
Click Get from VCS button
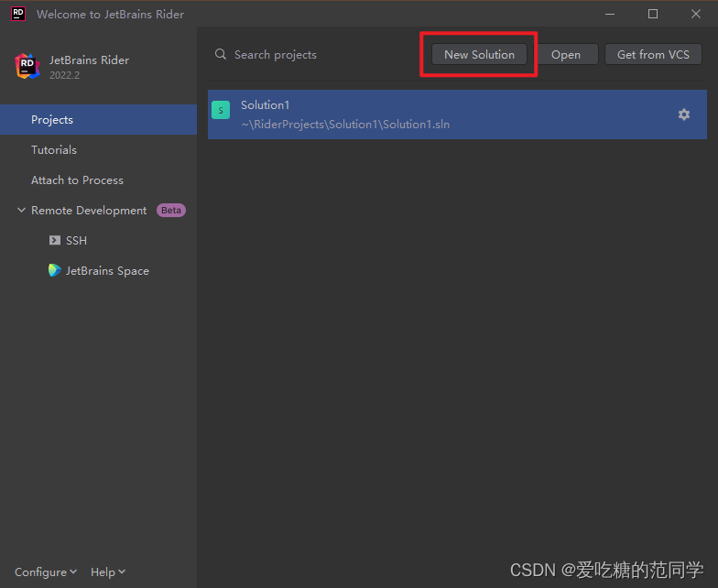tap(653, 55)
